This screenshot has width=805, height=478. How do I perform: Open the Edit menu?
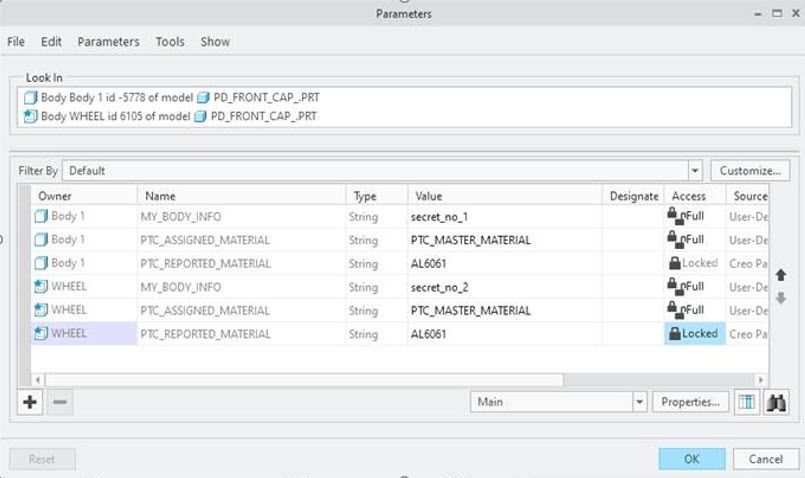click(51, 42)
